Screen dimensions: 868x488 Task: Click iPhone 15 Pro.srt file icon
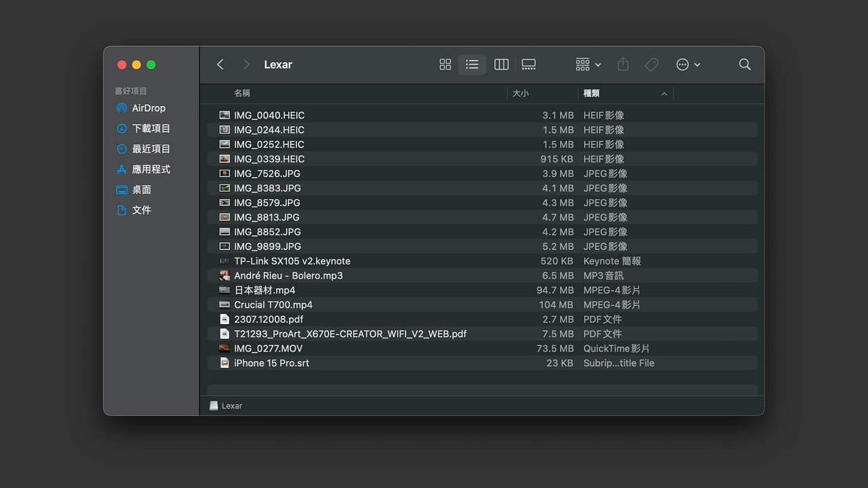point(224,363)
